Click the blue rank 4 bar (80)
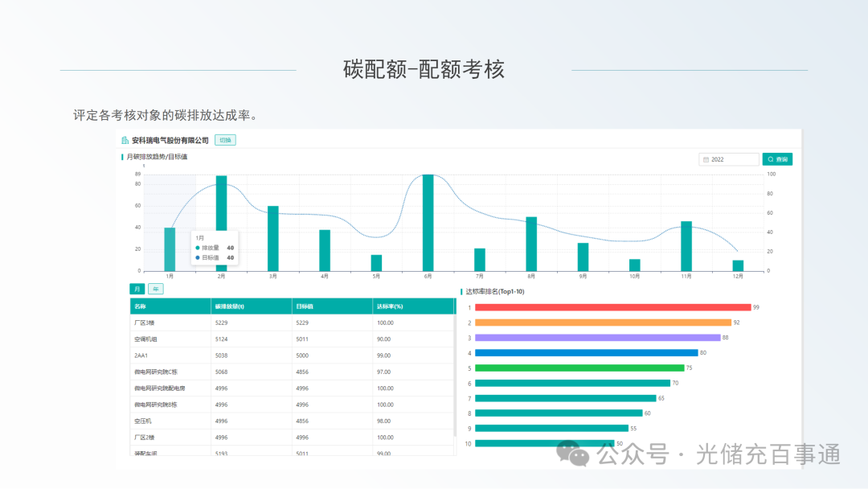The image size is (868, 489). pyautogui.click(x=586, y=353)
